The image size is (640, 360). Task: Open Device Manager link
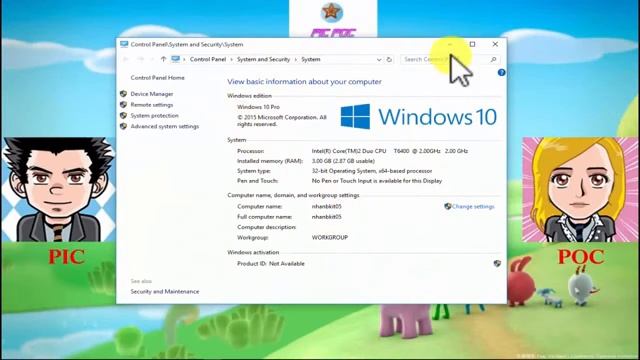tap(152, 94)
